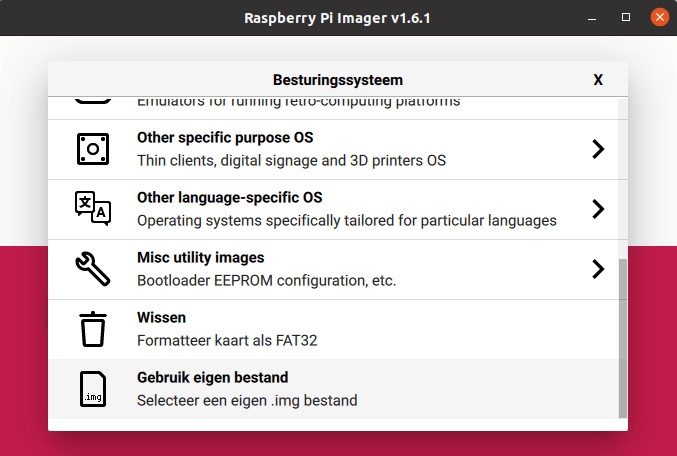Expand Misc utility images chevron
Screen dimensions: 677x456
pos(598,269)
